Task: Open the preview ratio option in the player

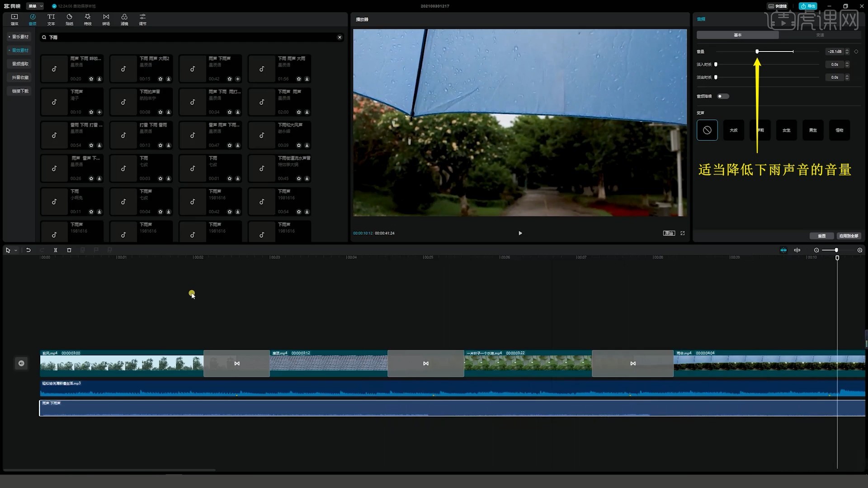Action: click(x=669, y=233)
